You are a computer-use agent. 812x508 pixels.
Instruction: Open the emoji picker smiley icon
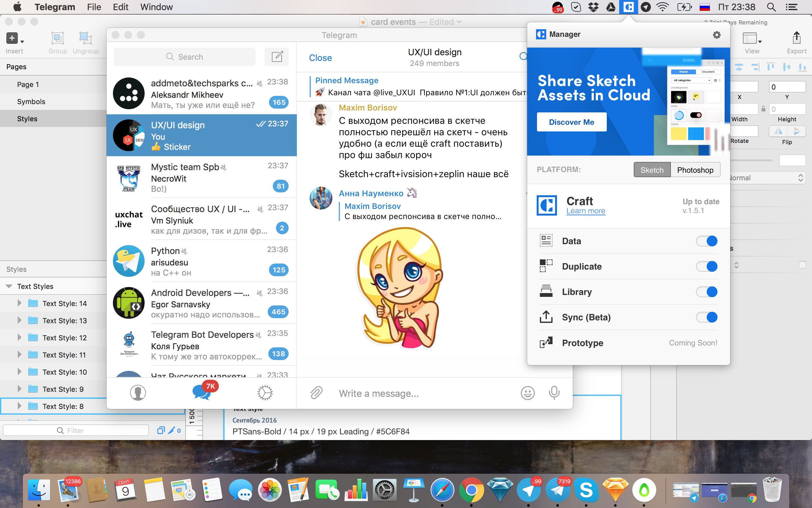[x=527, y=393]
